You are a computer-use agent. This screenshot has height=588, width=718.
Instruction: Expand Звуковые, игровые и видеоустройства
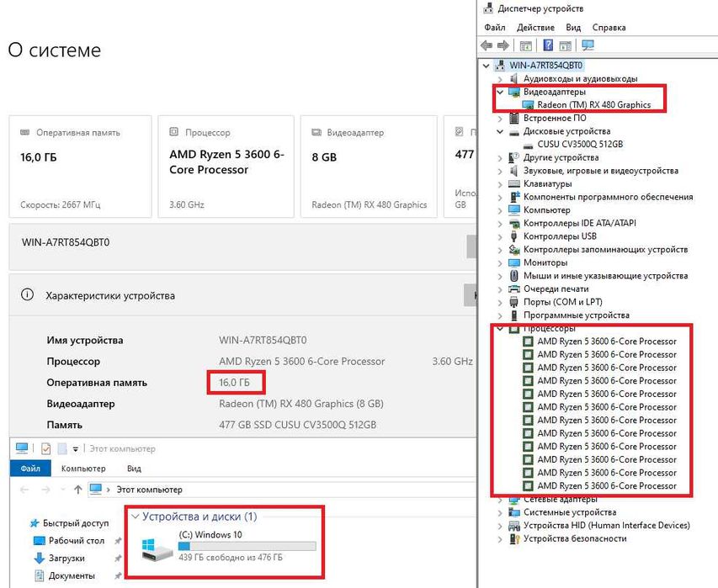tap(500, 171)
